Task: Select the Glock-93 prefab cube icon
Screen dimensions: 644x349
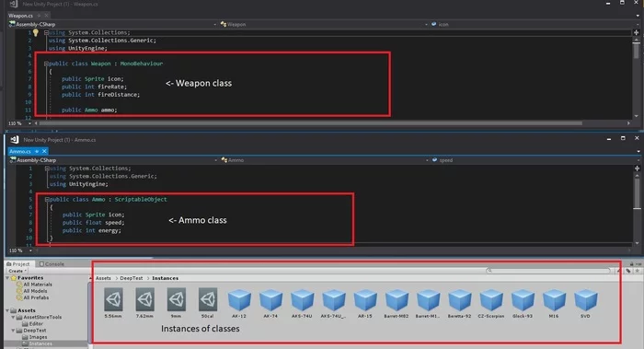Action: [523, 299]
